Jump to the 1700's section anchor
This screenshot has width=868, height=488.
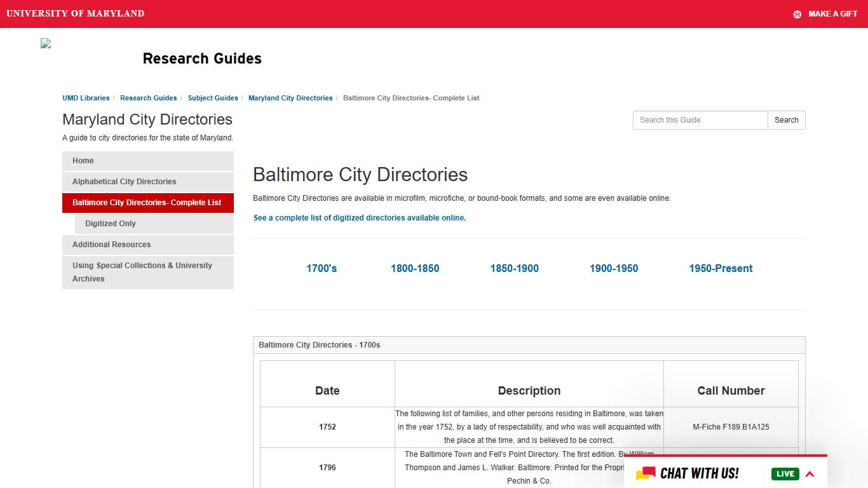(x=322, y=268)
